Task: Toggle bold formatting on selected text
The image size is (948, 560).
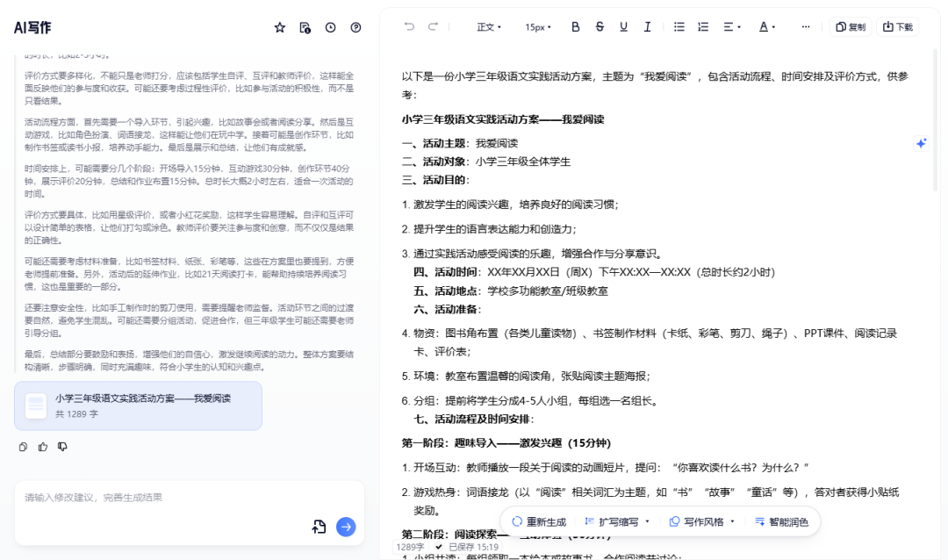Action: (x=575, y=27)
